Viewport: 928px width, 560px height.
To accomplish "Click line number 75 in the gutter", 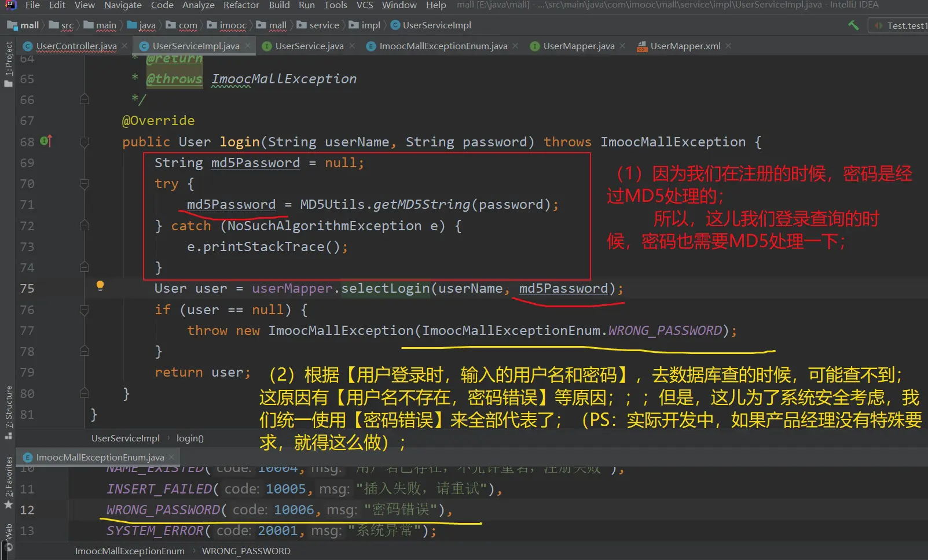I will [27, 289].
